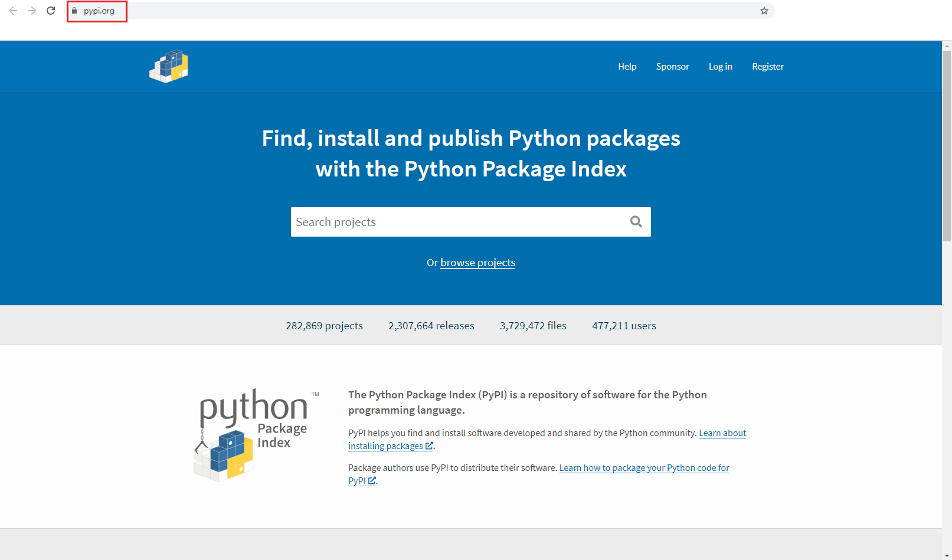Viewport: 952px width, 560px height.
Task: Follow the browse projects link
Action: [477, 263]
